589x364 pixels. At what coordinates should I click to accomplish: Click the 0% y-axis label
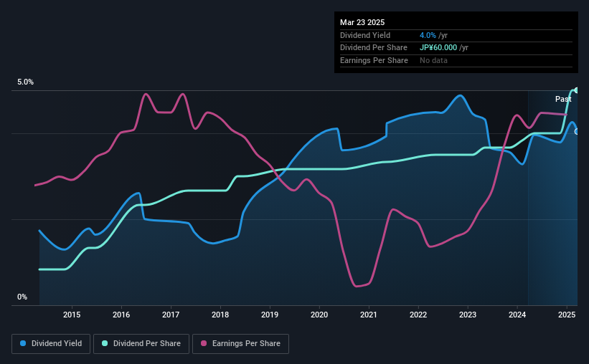22,297
